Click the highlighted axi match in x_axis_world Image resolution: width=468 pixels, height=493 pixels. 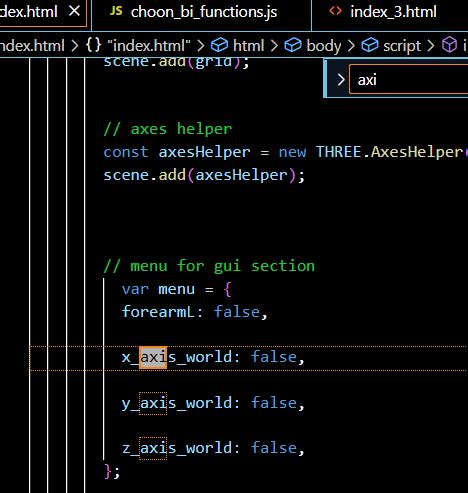[153, 357]
